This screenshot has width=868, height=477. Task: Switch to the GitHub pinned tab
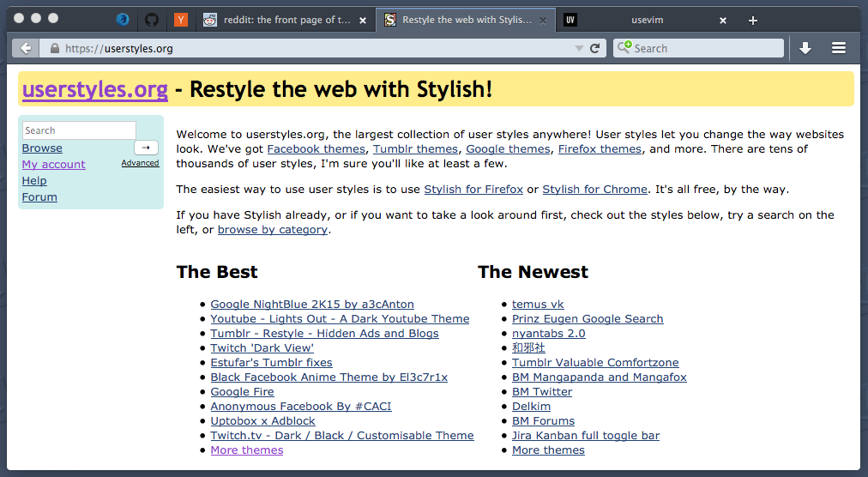[x=152, y=20]
